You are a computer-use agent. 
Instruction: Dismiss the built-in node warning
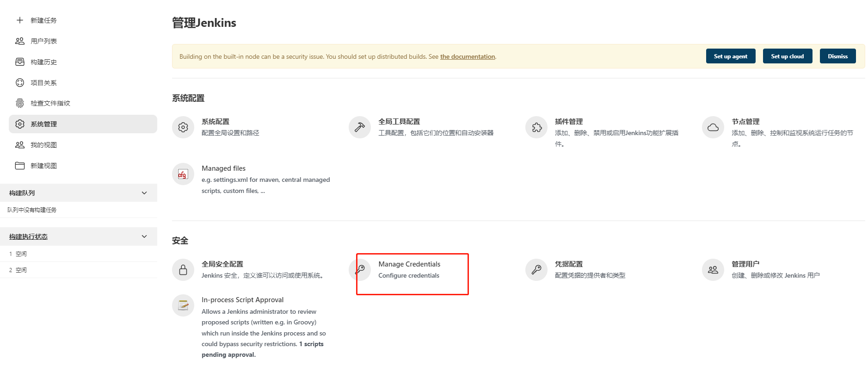(x=838, y=56)
